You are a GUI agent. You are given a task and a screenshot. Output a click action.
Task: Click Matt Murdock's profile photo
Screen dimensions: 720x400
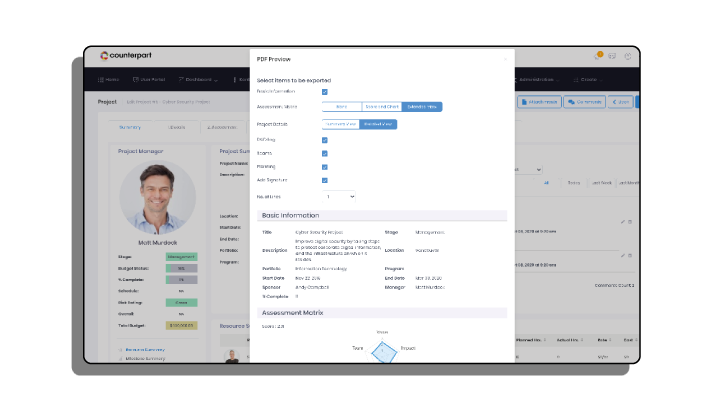point(158,198)
